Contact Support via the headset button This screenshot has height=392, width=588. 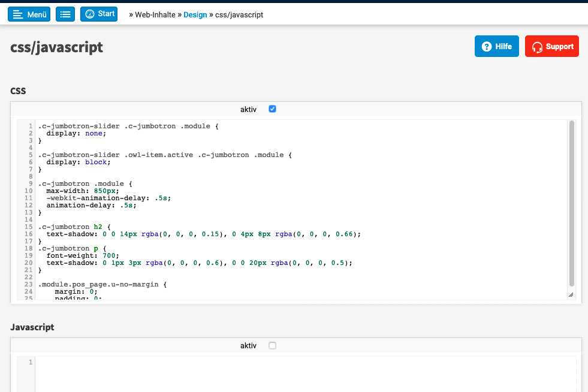(551, 46)
